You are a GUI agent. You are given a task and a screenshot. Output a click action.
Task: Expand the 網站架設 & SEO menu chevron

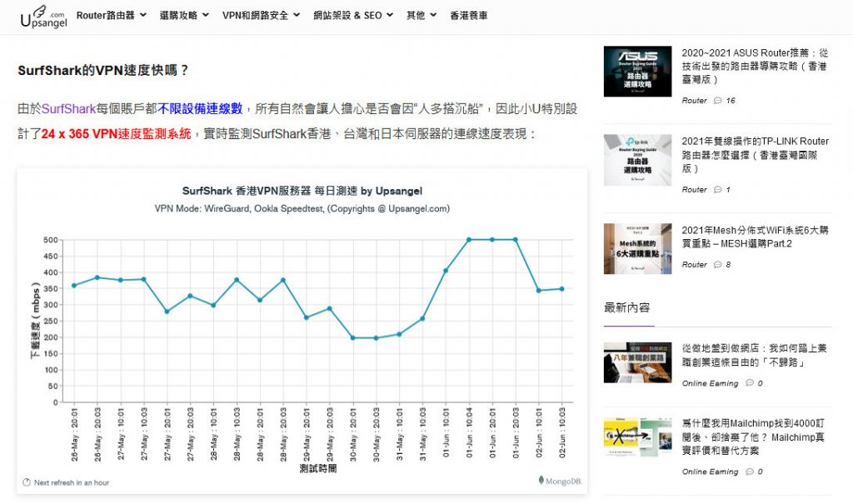pyautogui.click(x=390, y=15)
